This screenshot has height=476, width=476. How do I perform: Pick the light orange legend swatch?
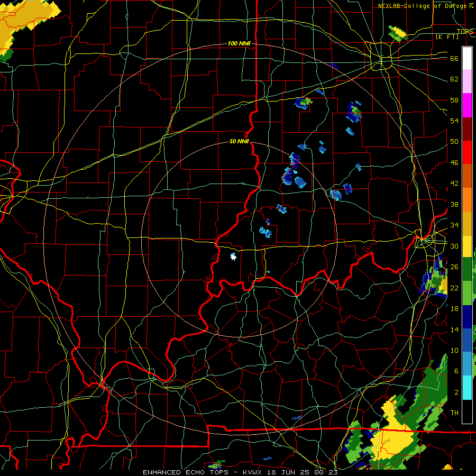pyautogui.click(x=467, y=200)
